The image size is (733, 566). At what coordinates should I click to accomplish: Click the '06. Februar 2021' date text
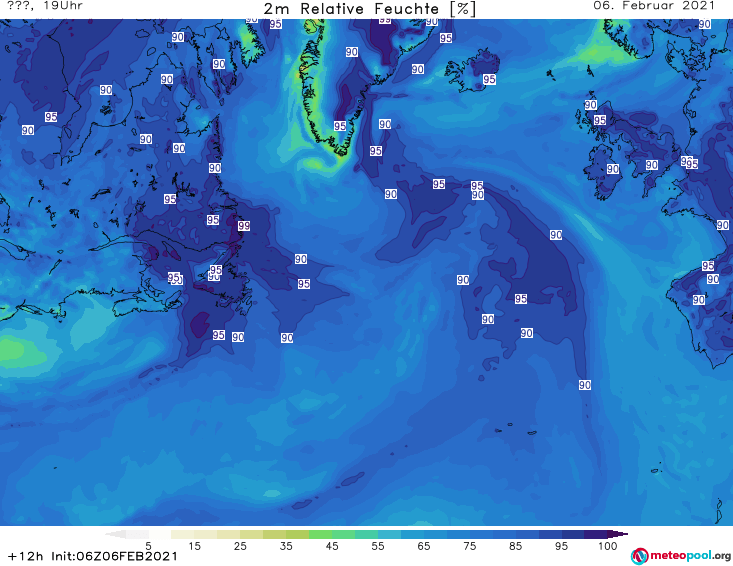[654, 6]
